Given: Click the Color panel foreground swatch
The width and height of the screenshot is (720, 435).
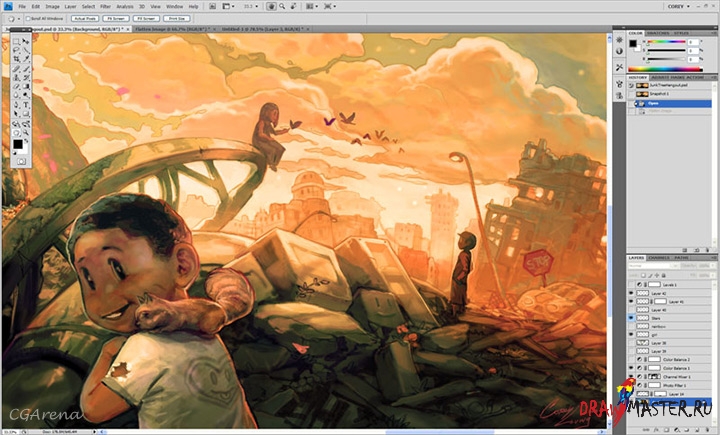Looking at the screenshot, I should [x=633, y=43].
